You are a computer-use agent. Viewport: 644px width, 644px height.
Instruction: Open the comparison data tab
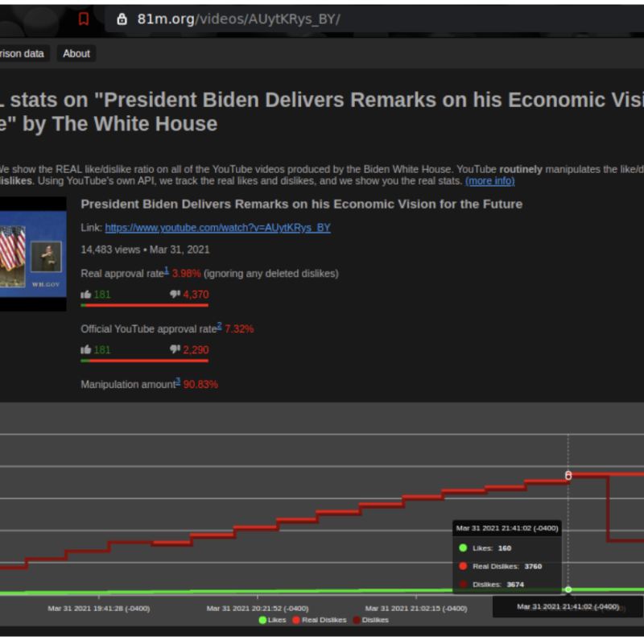(23, 54)
